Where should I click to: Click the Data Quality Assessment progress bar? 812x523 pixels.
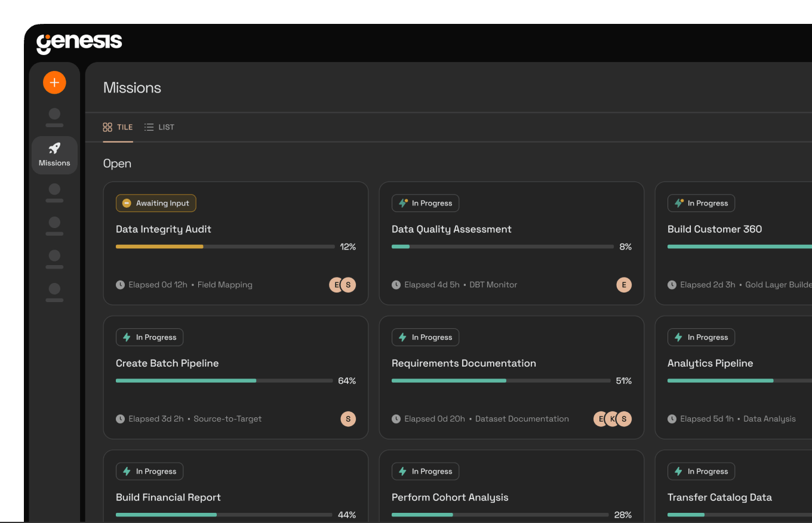(x=503, y=247)
